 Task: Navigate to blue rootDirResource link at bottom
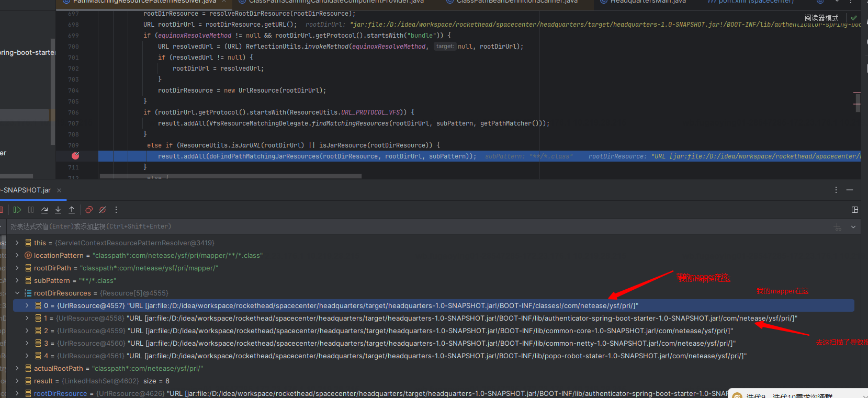point(60,393)
